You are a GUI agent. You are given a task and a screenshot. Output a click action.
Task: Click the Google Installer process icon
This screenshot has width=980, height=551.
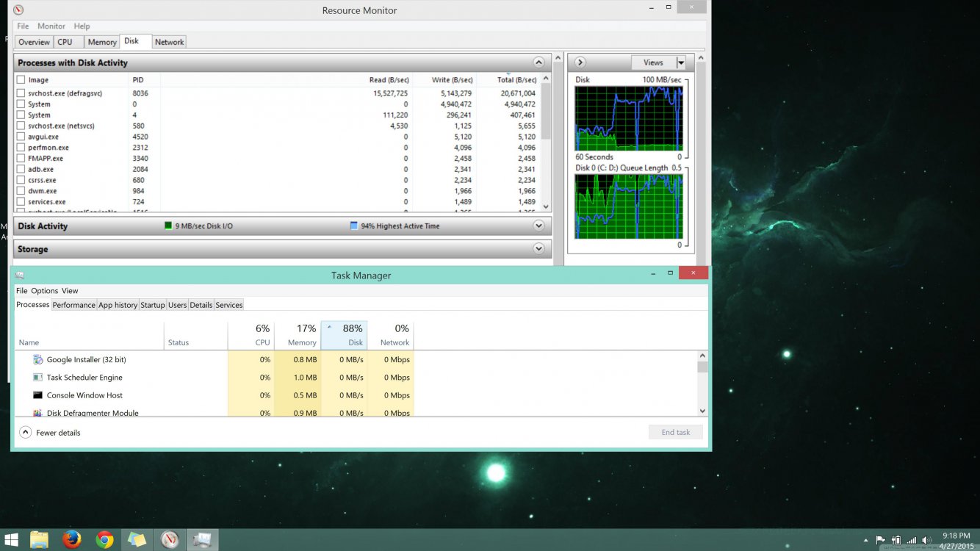pos(38,360)
